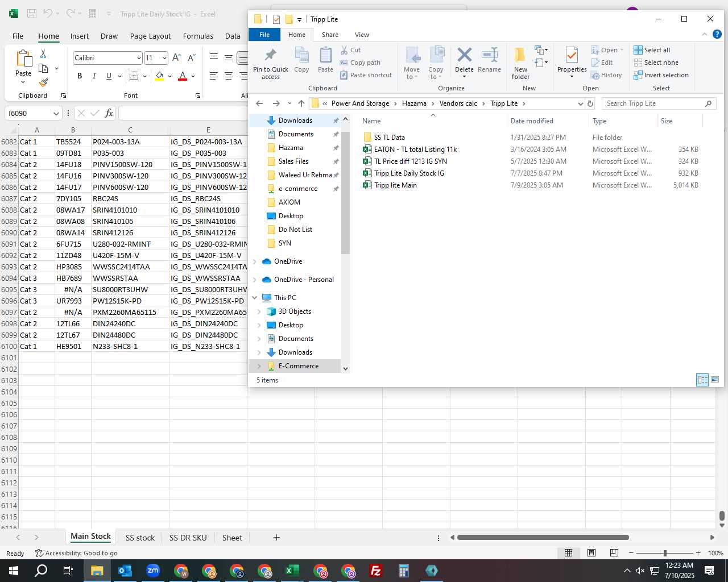Toggle Underline formatting in Excel

tap(109, 76)
